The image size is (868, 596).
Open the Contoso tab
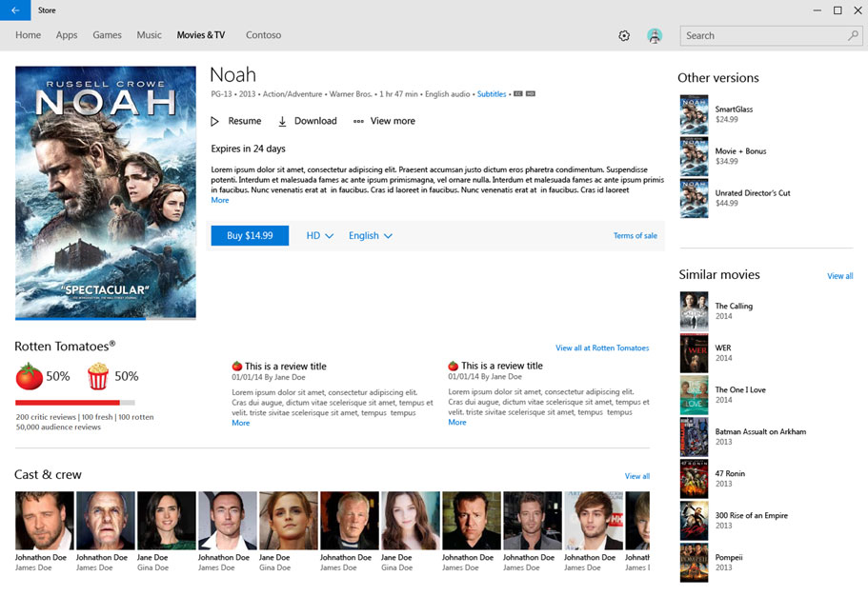tap(264, 35)
